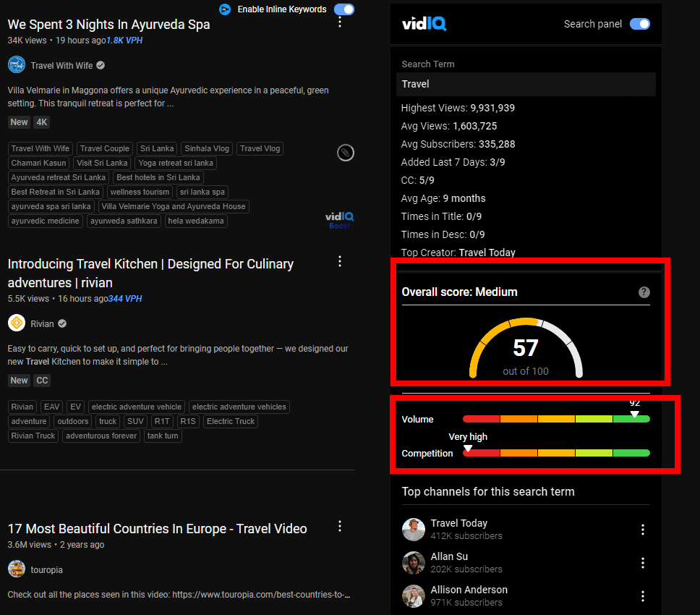Click the vidIQ Boost logo
This screenshot has width=700, height=615.
(339, 220)
